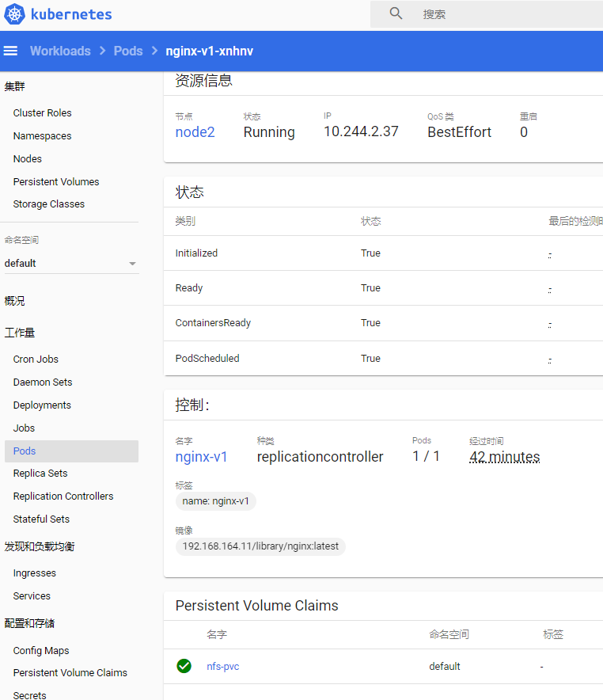Open the default namespace dropdown
603x700 pixels.
pos(71,264)
